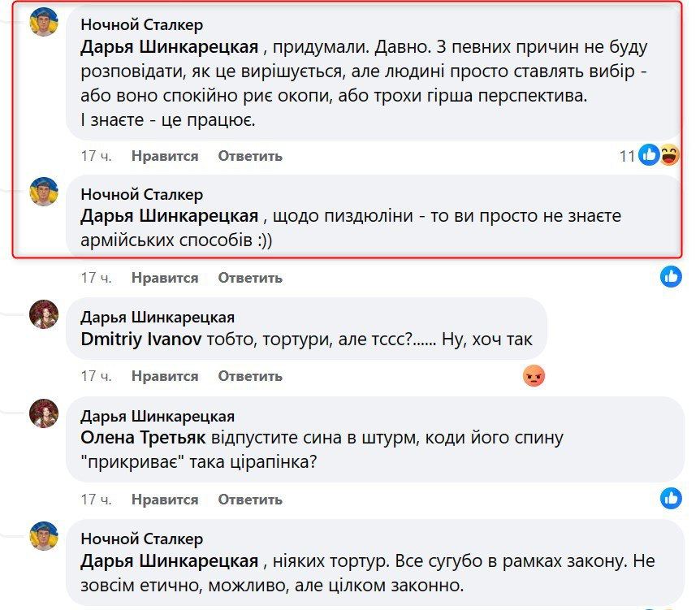Reply to the comment mentioning Олена Третьяк

[250, 499]
